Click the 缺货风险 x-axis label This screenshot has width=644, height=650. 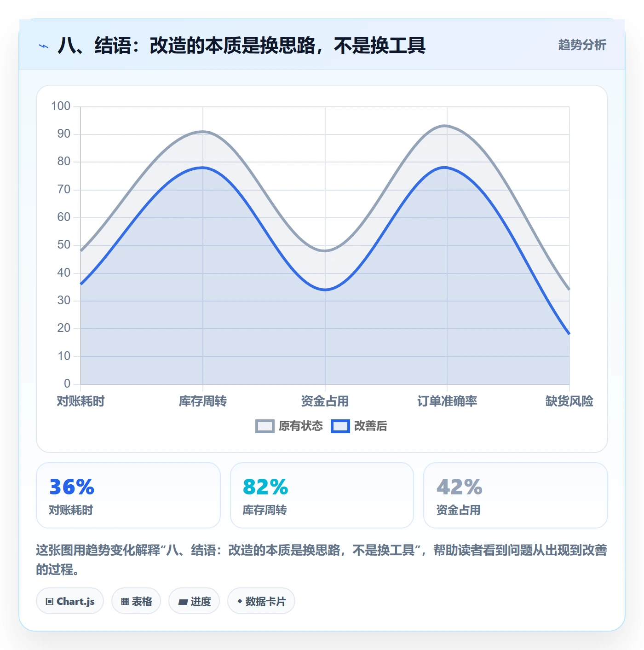click(569, 401)
